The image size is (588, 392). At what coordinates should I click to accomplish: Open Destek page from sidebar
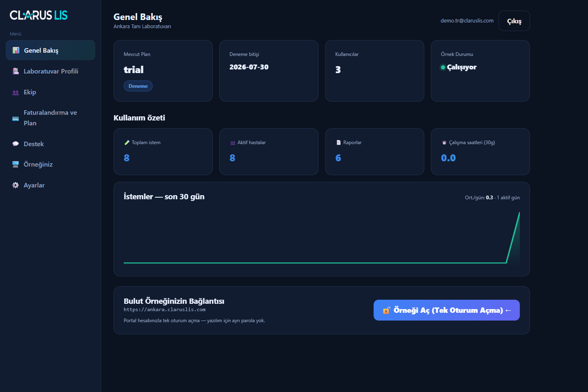[x=50, y=144]
